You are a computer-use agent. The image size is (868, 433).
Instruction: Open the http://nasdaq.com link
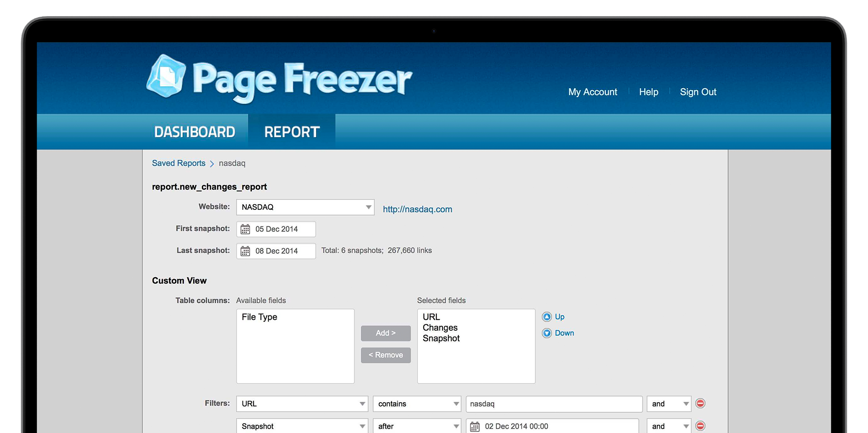point(417,209)
